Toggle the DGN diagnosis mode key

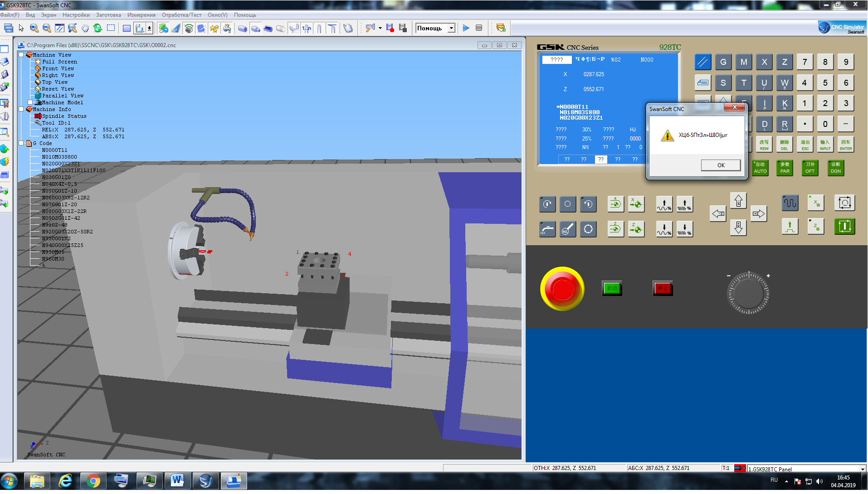pyautogui.click(x=836, y=168)
